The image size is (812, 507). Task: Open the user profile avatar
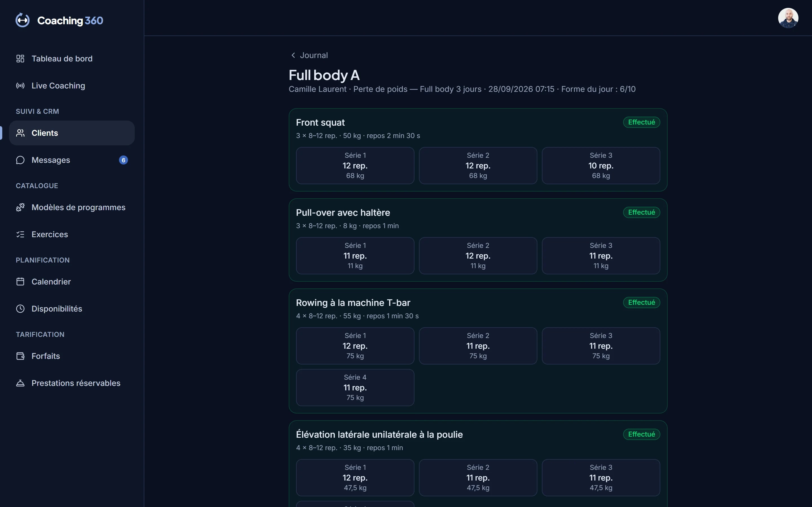tap(788, 18)
